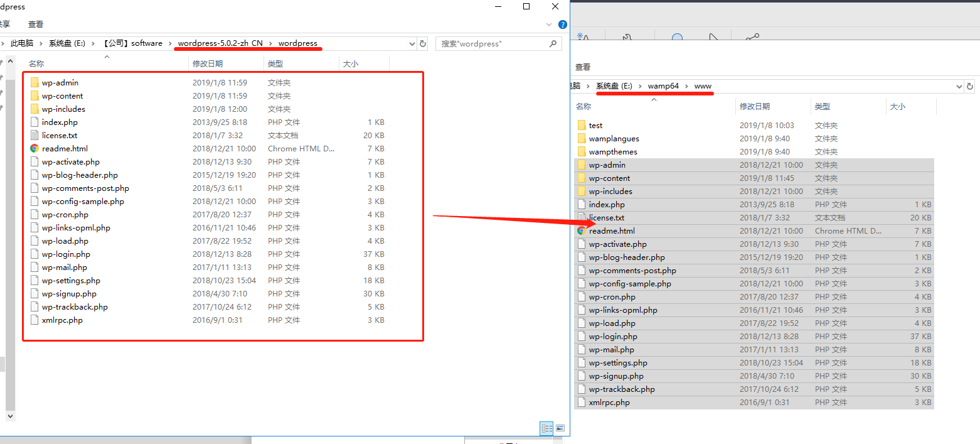Expand chevron after 系统盘 (E:) in www breadcrumb
Screen dimensions: 980x444
click(640, 86)
